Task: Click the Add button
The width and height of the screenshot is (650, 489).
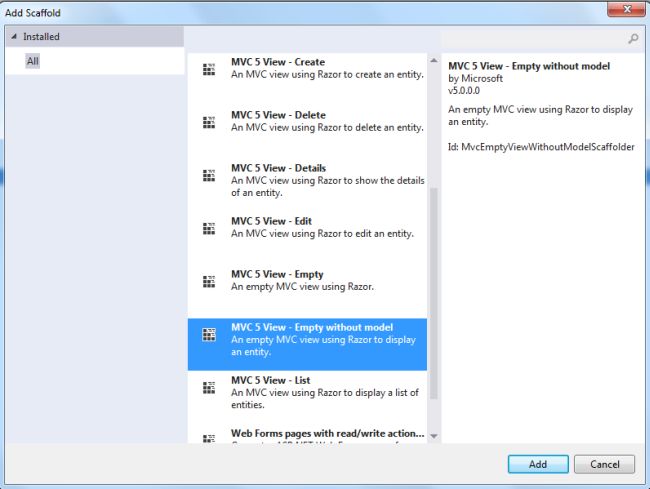Action: (x=538, y=464)
